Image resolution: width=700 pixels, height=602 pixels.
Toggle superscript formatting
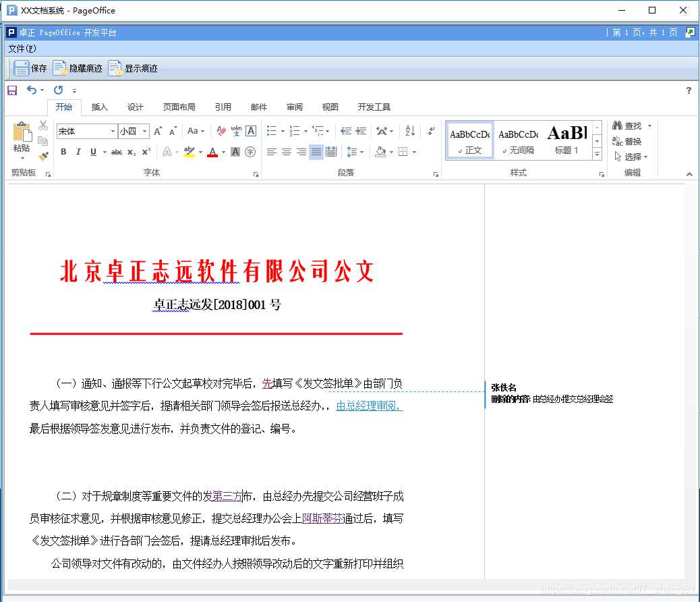tap(146, 152)
